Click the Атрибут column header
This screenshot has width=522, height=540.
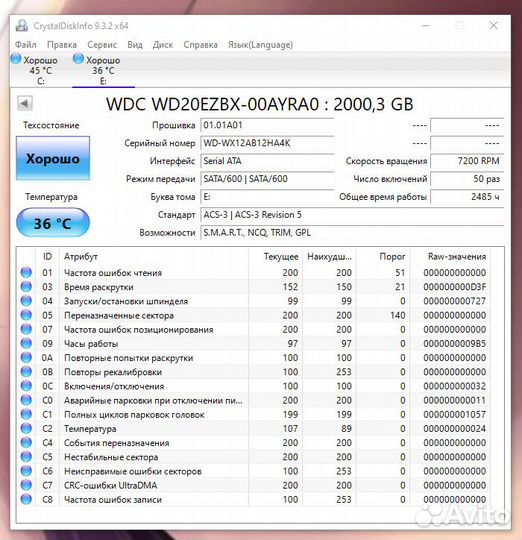pos(154,257)
